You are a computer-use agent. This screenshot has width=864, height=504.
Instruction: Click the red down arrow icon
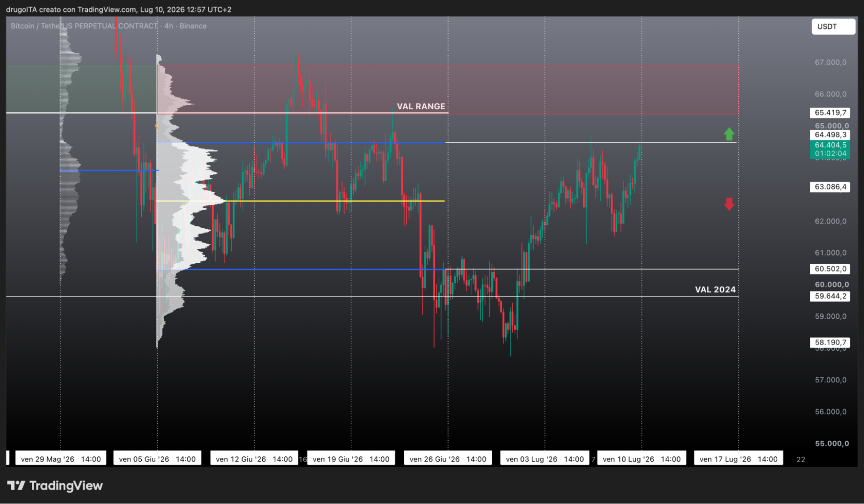tap(729, 204)
